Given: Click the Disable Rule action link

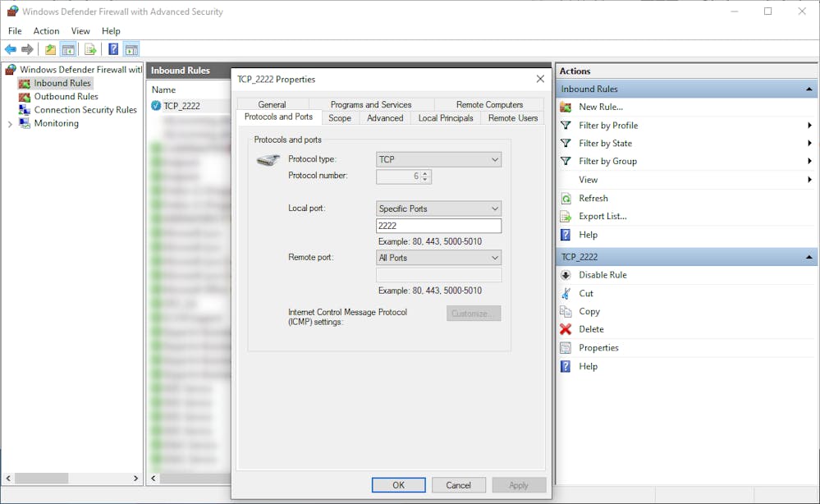Looking at the screenshot, I should coord(602,275).
